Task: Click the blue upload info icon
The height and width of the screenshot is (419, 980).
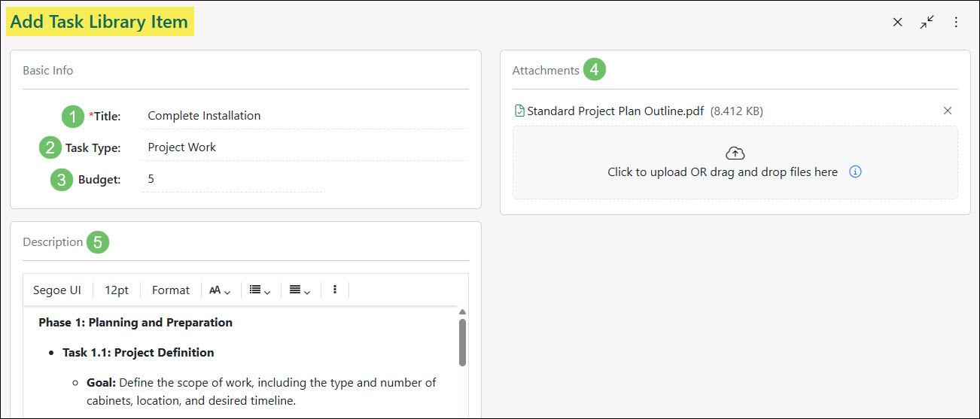Action: (855, 172)
